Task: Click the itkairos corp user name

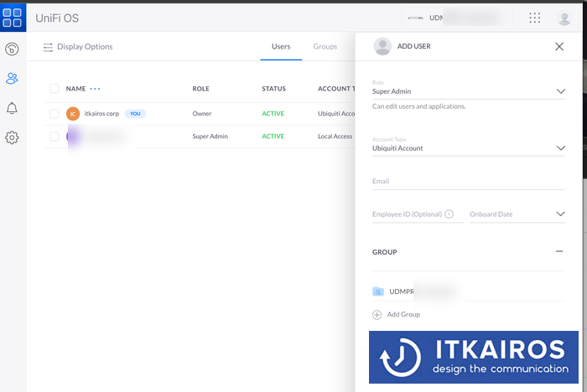Action: [x=101, y=114]
